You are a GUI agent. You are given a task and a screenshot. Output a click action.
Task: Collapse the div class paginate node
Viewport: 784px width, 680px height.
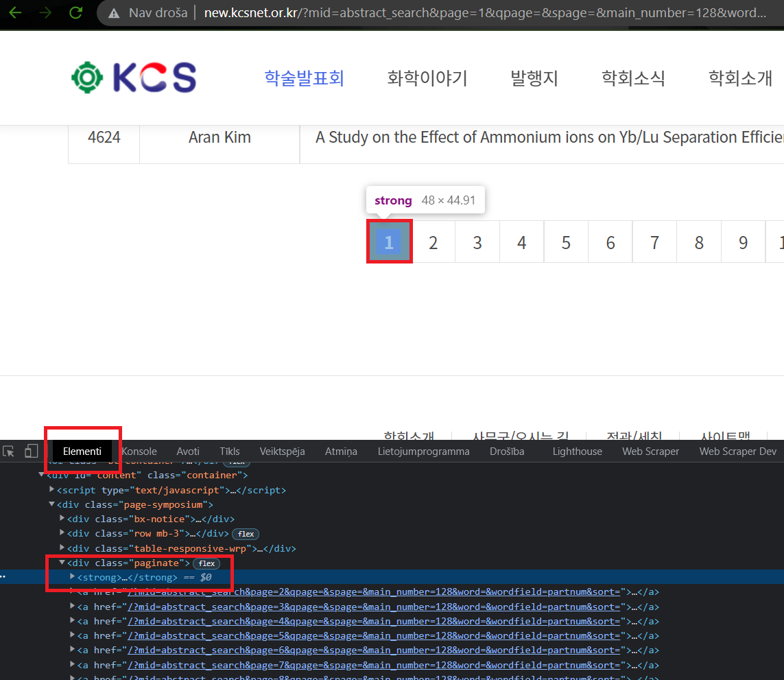(x=62, y=563)
